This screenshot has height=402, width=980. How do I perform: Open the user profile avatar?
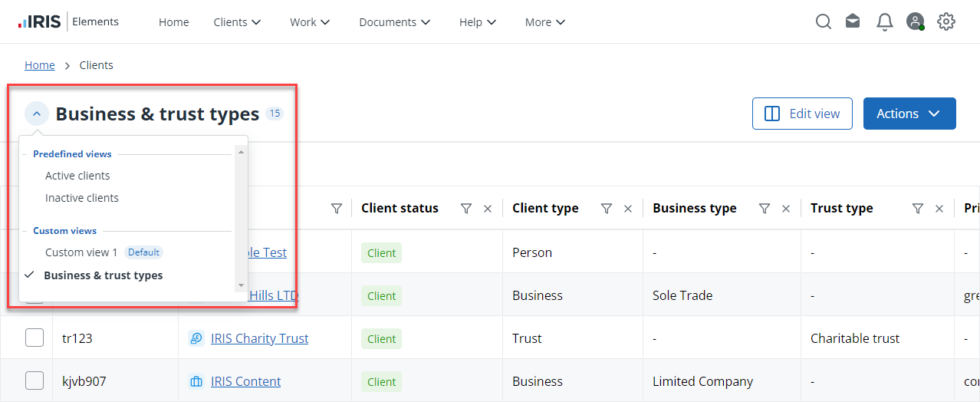[x=915, y=21]
